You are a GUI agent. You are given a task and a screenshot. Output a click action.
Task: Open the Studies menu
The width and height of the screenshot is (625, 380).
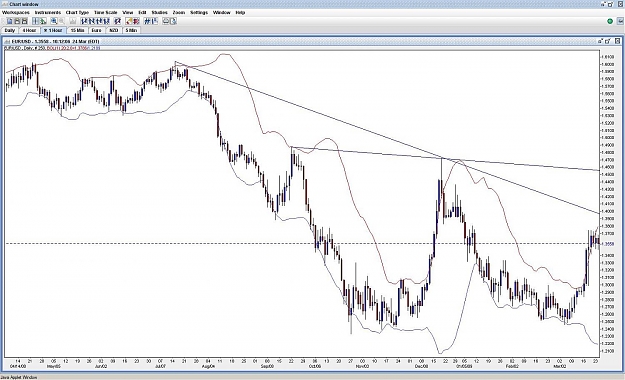[159, 13]
